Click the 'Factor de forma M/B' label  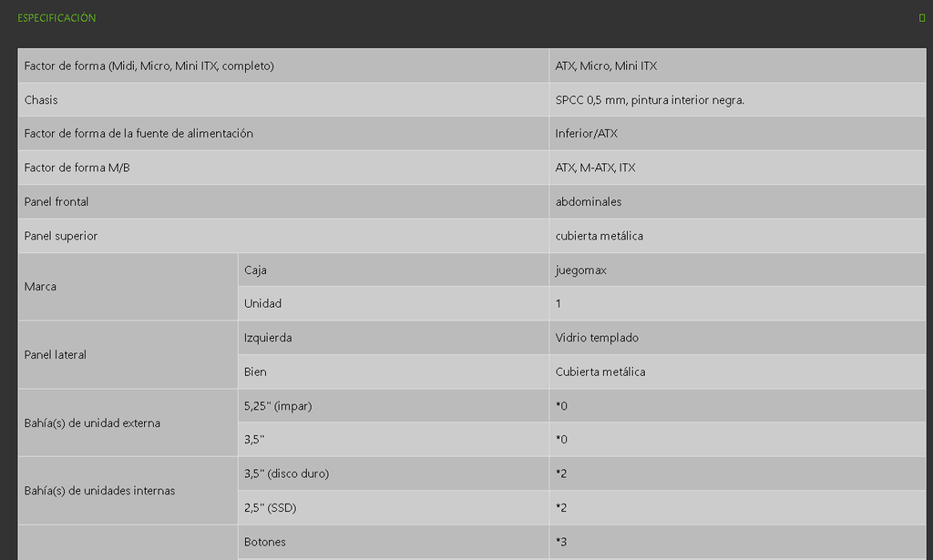coord(77,168)
